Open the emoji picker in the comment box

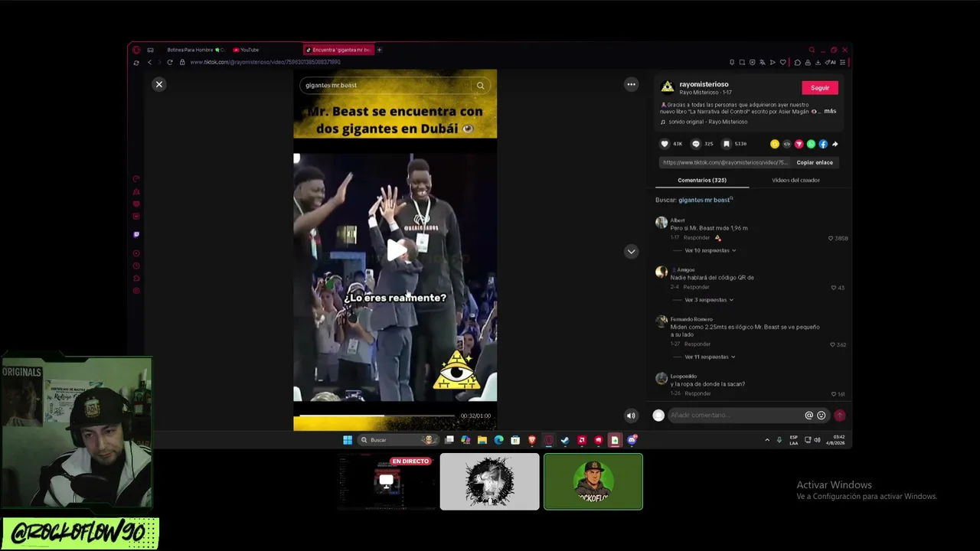[x=822, y=416]
